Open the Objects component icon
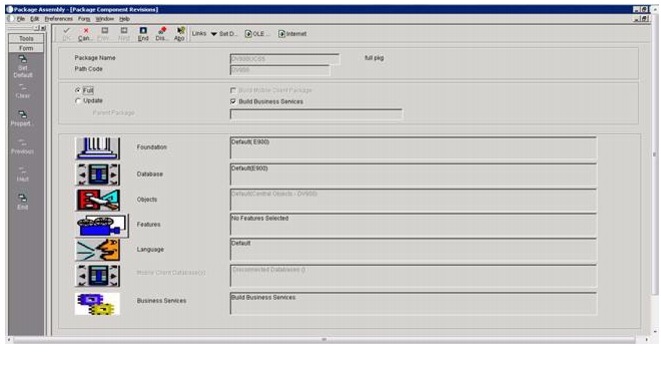The height and width of the screenshot is (366, 661). pyautogui.click(x=97, y=199)
